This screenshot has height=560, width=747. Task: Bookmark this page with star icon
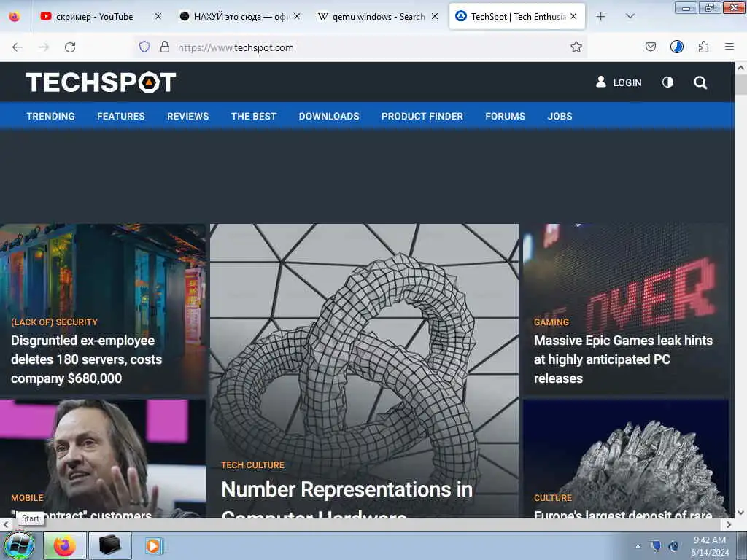click(x=576, y=47)
